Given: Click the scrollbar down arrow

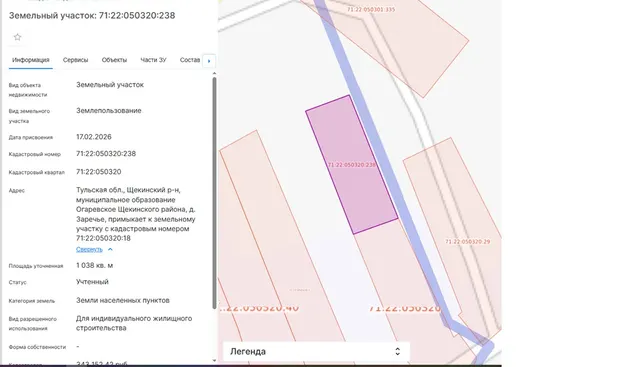Looking at the screenshot, I should tap(214, 360).
